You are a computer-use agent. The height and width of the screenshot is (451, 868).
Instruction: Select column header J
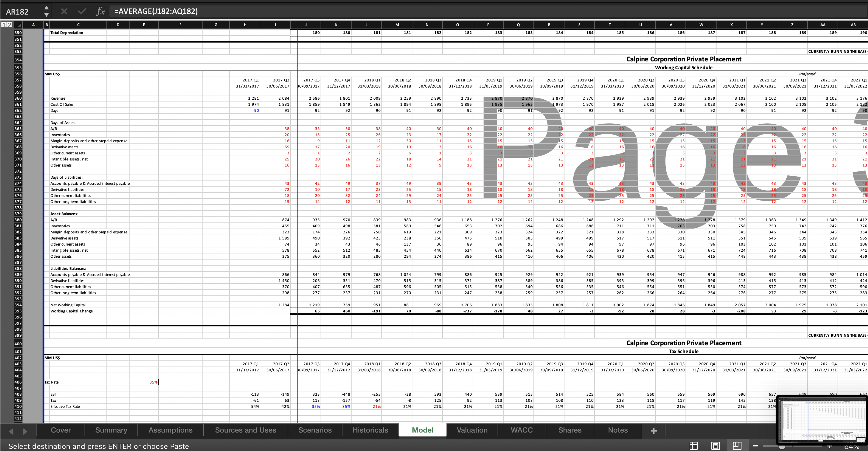(306, 25)
